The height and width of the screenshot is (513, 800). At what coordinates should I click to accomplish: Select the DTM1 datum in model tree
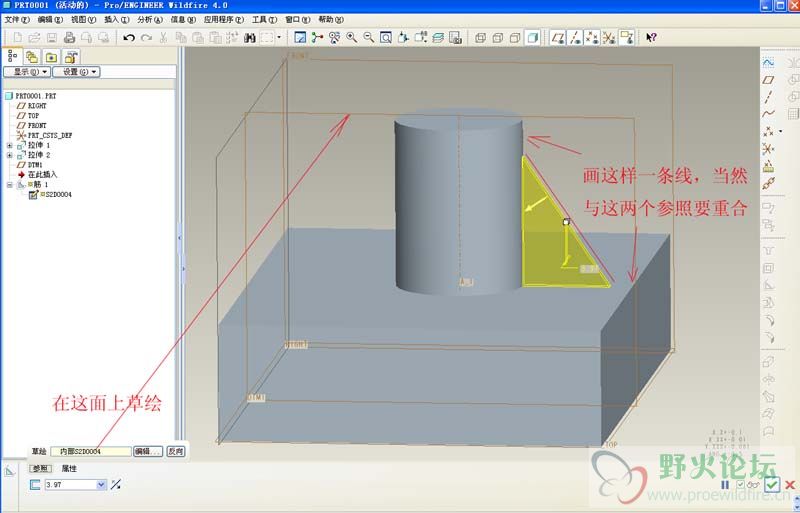click(30, 165)
